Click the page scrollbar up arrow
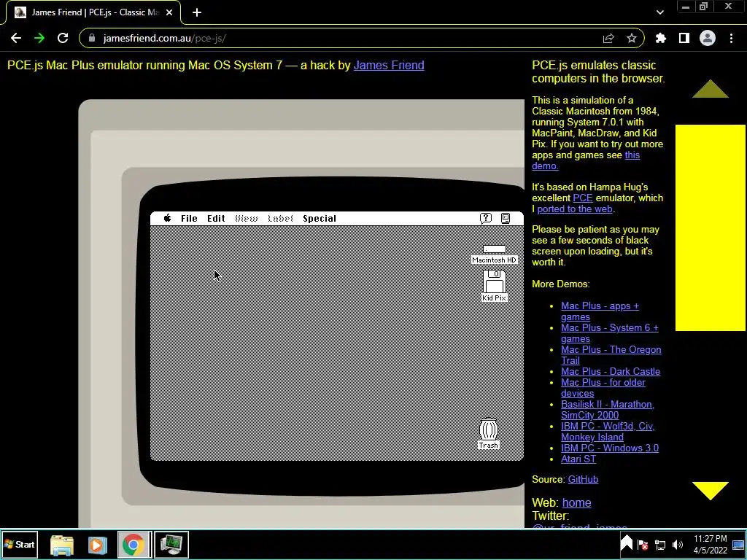 [x=711, y=89]
